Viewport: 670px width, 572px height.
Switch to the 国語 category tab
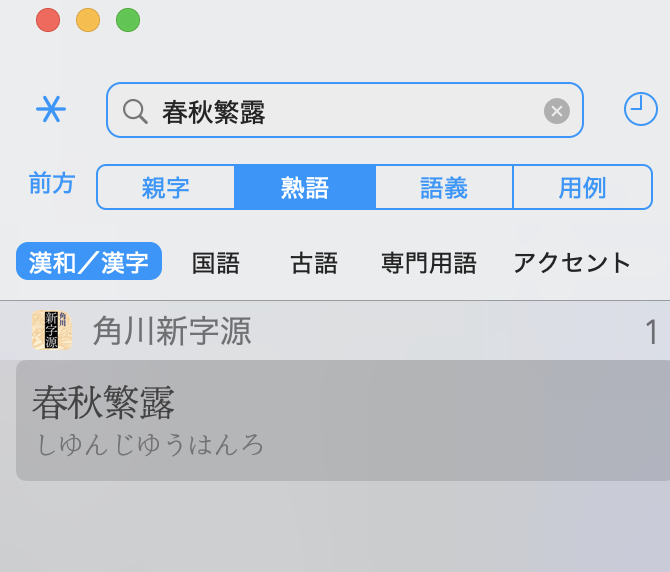point(216,263)
